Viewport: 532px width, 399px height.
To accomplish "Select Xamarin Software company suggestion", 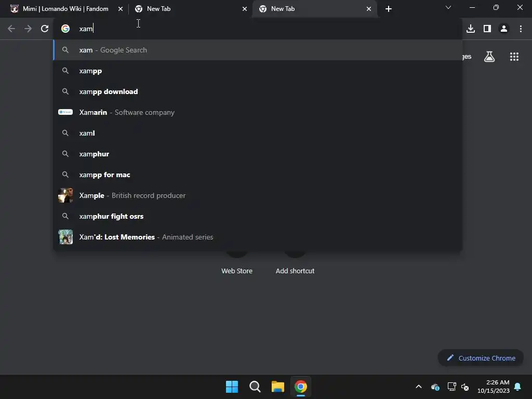I will [x=258, y=112].
